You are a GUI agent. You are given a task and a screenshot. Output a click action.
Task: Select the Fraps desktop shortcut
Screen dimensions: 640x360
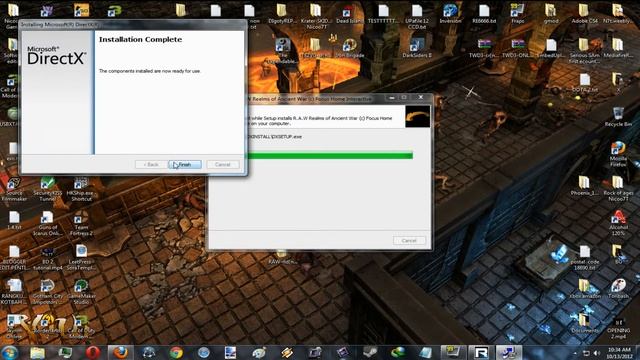[x=518, y=13]
